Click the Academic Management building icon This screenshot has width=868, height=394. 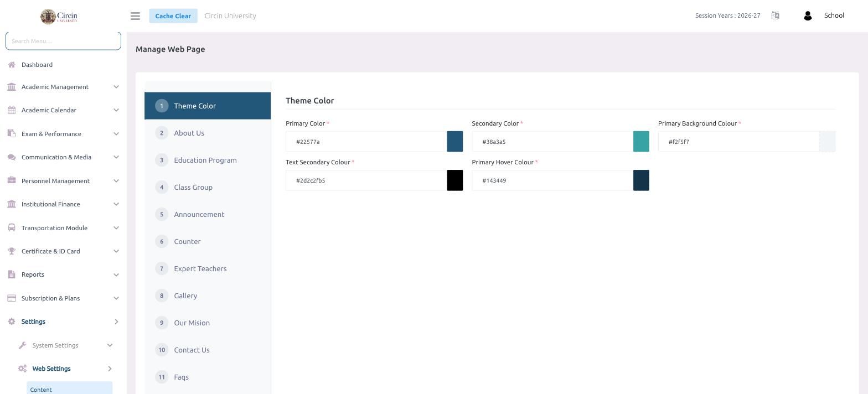coord(12,87)
